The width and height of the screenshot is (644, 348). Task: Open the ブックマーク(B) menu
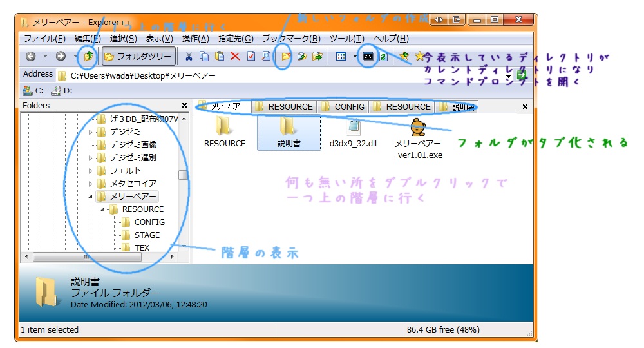[291, 39]
